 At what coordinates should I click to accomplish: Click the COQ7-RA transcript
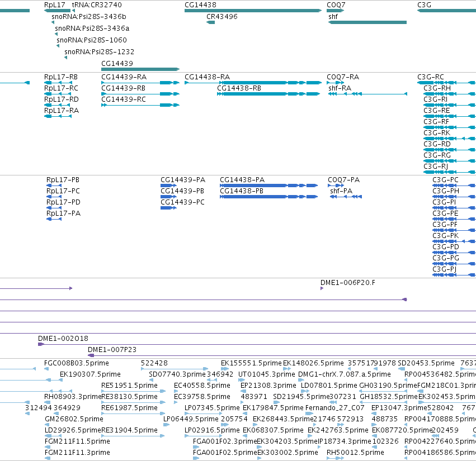pyautogui.click(x=336, y=83)
